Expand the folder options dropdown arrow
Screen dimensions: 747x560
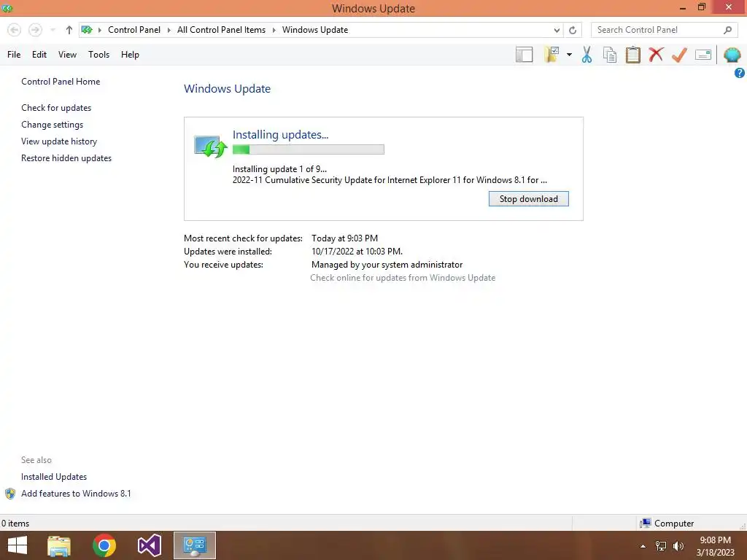[569, 55]
